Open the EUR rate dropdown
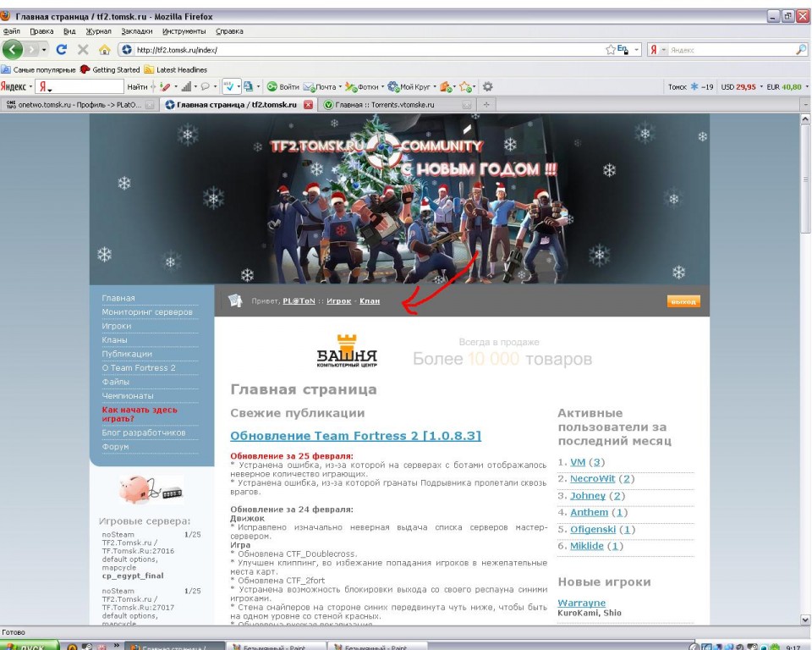The image size is (812, 650). click(807, 86)
